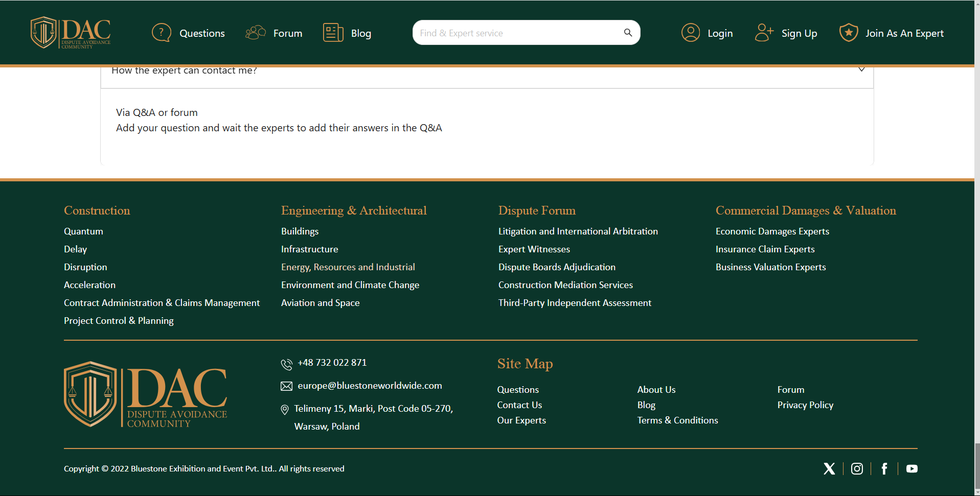980x496 pixels.
Task: Open the Facebook social link
Action: point(884,468)
